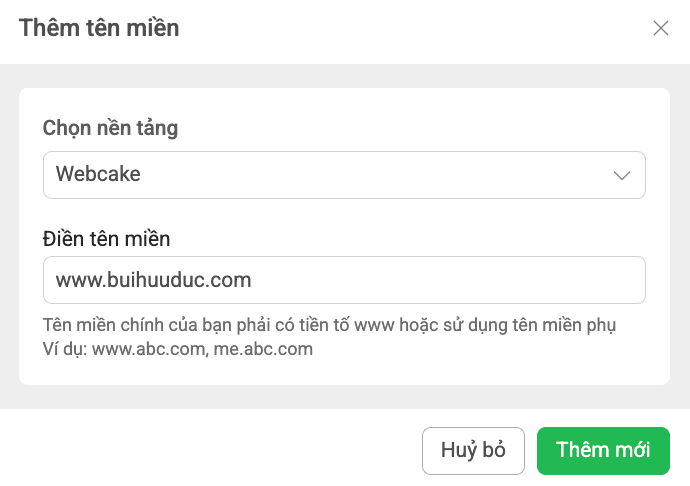Viewport: 690px width, 486px height.
Task: Confirm with the green Thêm mới button
Action: [x=603, y=450]
